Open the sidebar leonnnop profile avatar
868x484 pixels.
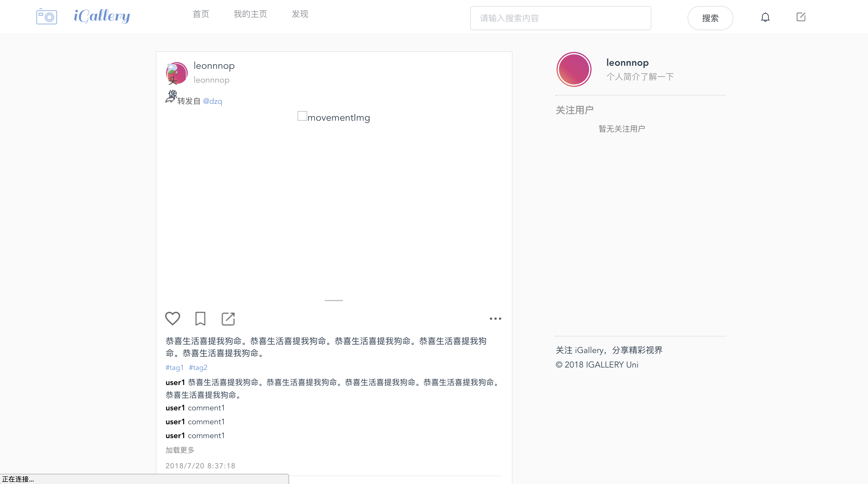click(573, 69)
